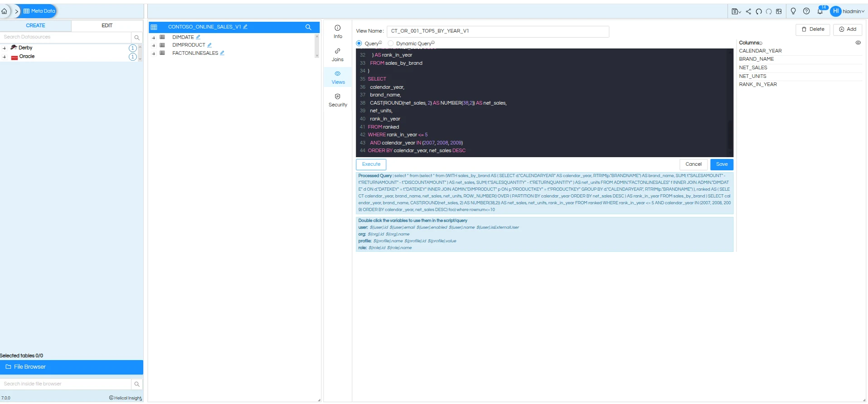Click the count badge beside Derby
Image resolution: width=868 pixels, height=404 pixels.
pyautogui.click(x=132, y=48)
